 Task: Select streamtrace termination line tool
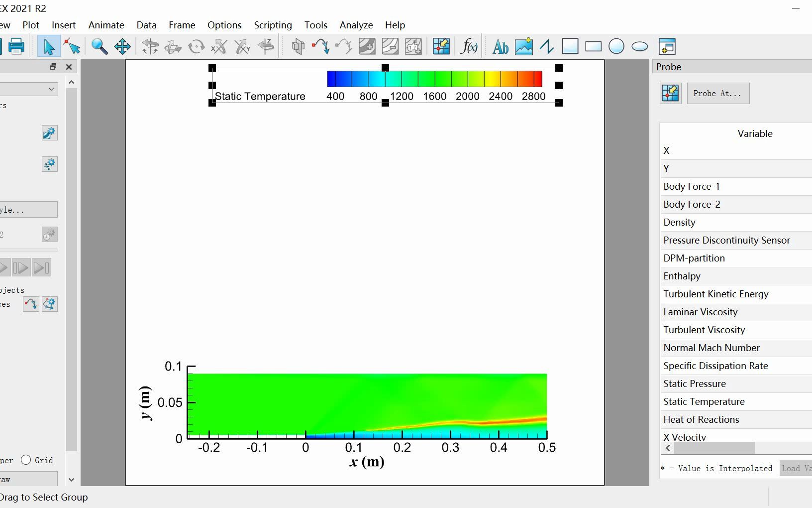(x=343, y=46)
